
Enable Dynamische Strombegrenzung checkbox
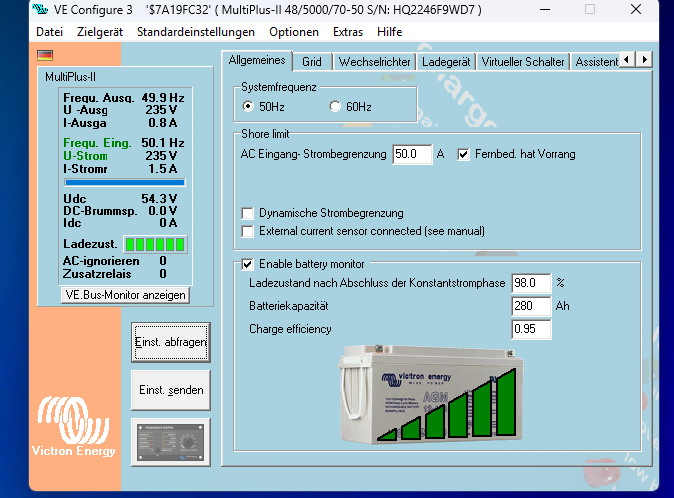248,213
